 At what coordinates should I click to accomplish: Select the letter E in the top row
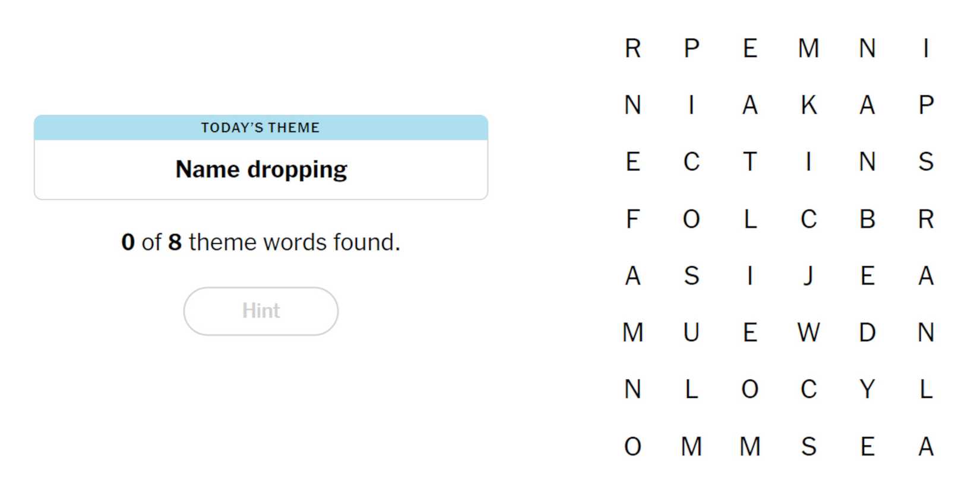[x=750, y=48]
